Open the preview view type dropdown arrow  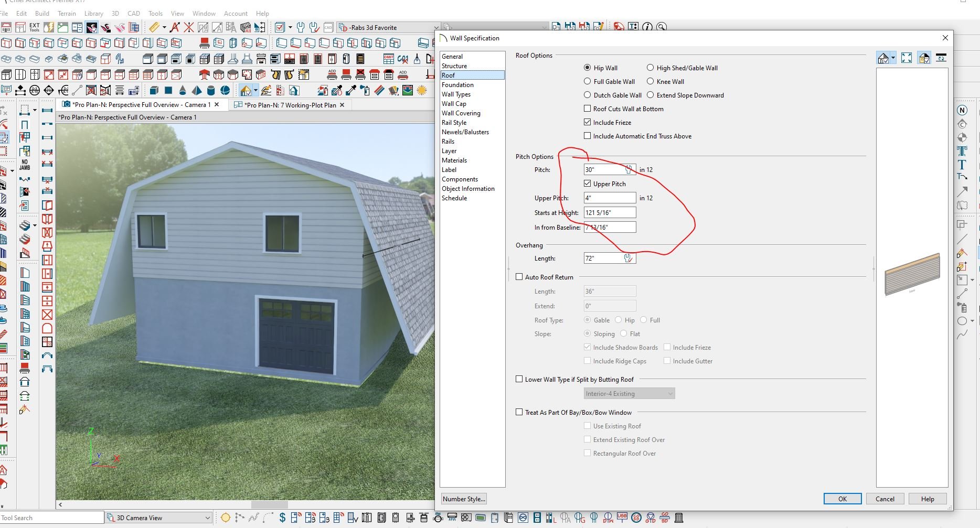(x=893, y=59)
